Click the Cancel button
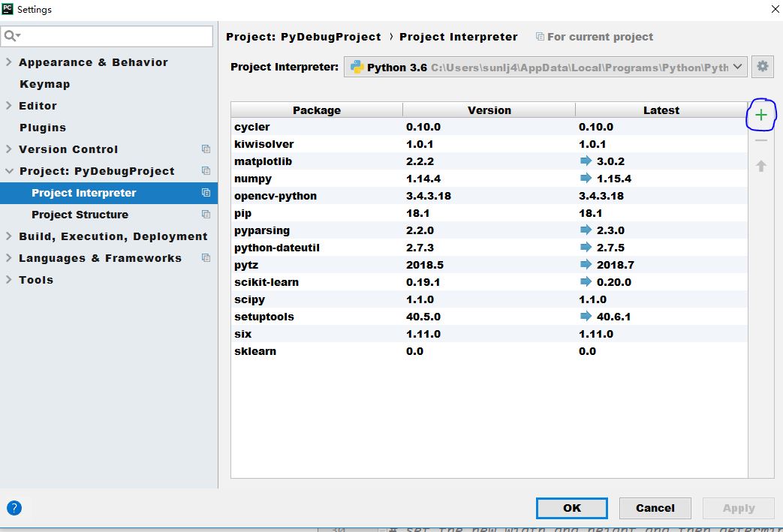783x532 pixels. pyautogui.click(x=655, y=508)
